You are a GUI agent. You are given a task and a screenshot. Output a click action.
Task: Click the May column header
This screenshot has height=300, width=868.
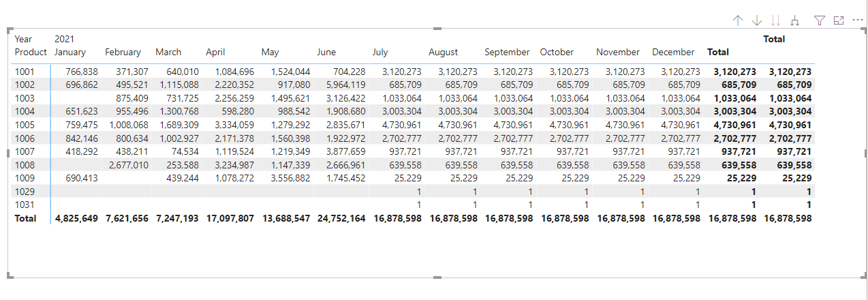tap(270, 52)
